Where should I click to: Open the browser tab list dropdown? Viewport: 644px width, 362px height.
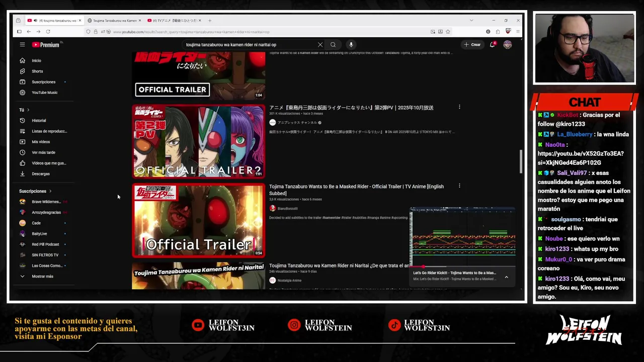click(x=471, y=21)
